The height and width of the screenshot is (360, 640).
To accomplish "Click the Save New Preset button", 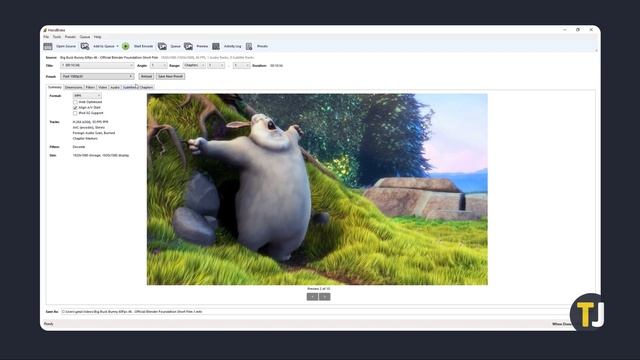I will (x=171, y=77).
